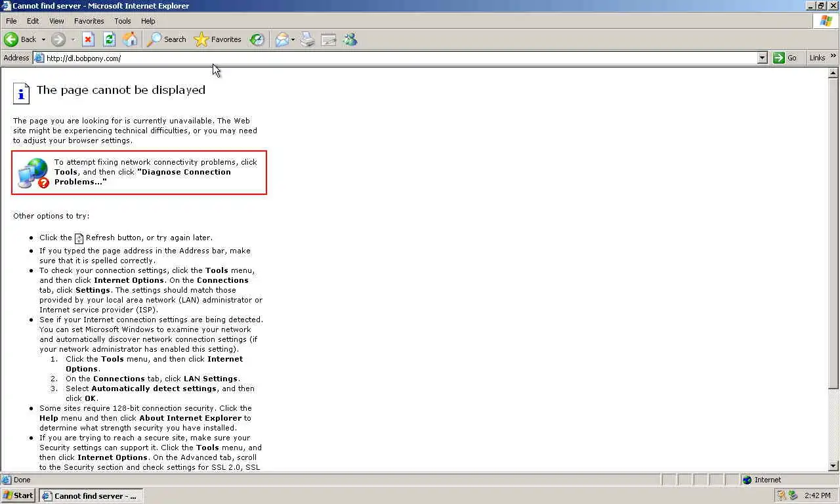Click the vertical scrollbar up arrow
Viewport: 840px width, 504px height.
(x=833, y=73)
